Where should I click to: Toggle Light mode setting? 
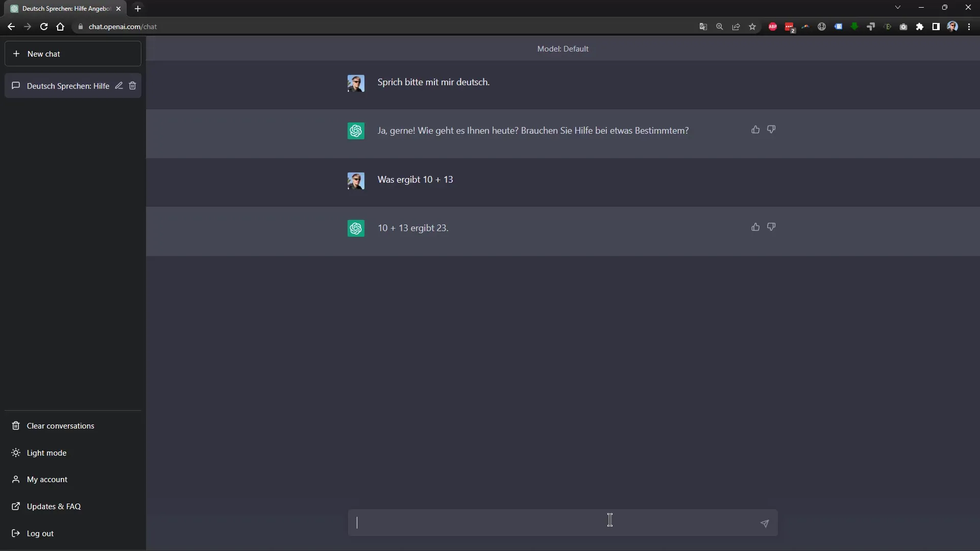pos(46,452)
